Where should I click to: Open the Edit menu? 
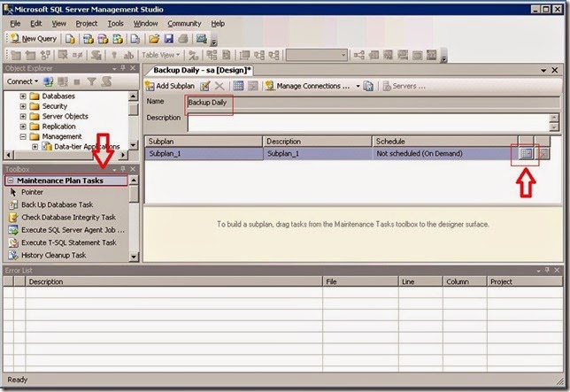point(35,24)
